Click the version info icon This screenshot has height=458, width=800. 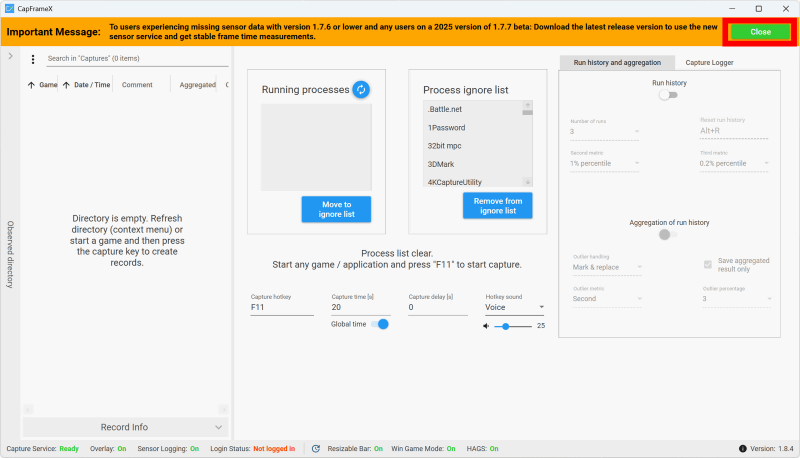(x=743, y=449)
